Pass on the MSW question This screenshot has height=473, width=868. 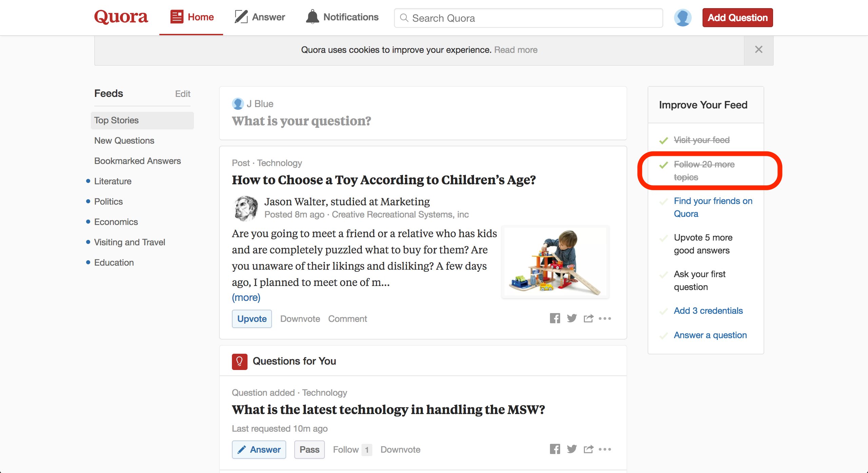coord(310,450)
